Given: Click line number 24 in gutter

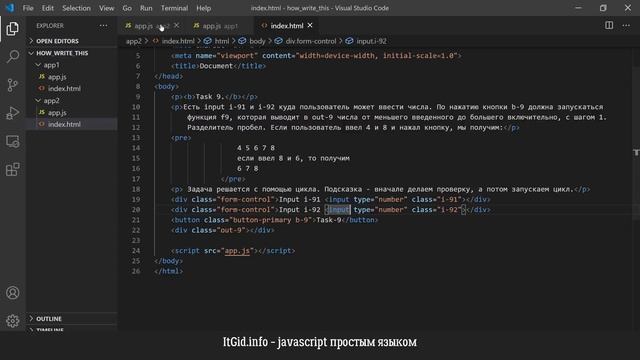Looking at the screenshot, I should 136,251.
